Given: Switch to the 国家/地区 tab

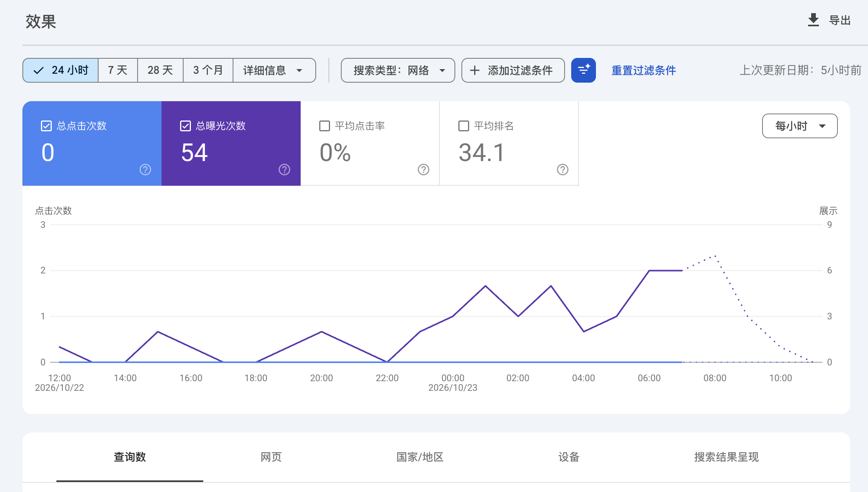Looking at the screenshot, I should [x=420, y=457].
